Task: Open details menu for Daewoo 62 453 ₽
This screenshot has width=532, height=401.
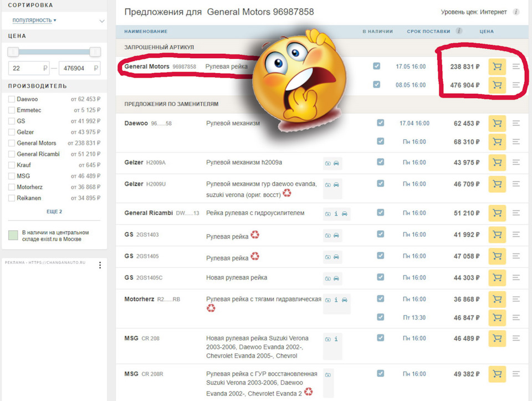Action: point(516,123)
